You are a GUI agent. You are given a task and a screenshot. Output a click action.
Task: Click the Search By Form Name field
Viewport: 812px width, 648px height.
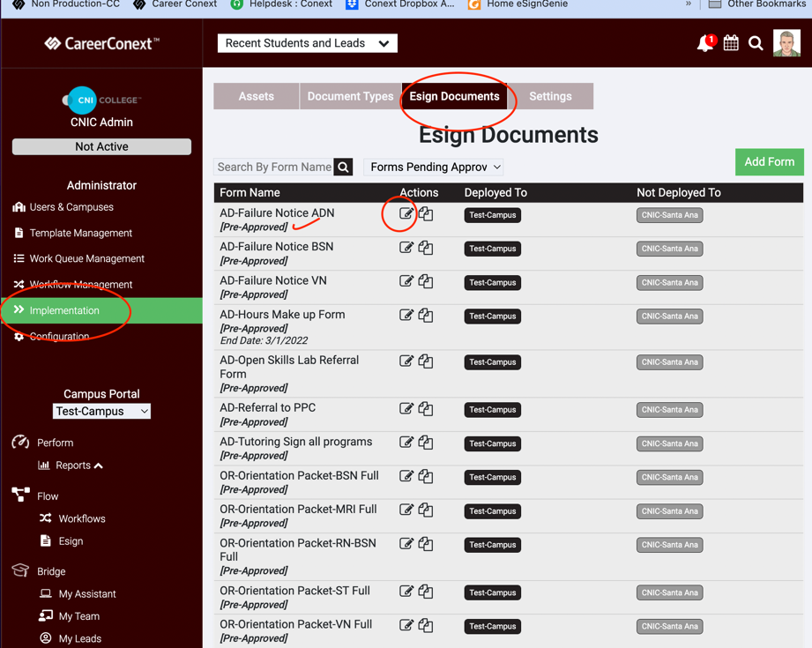pos(274,167)
